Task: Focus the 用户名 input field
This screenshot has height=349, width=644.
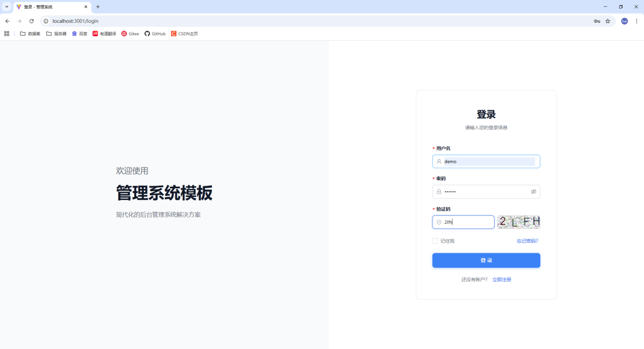Action: tap(488, 161)
